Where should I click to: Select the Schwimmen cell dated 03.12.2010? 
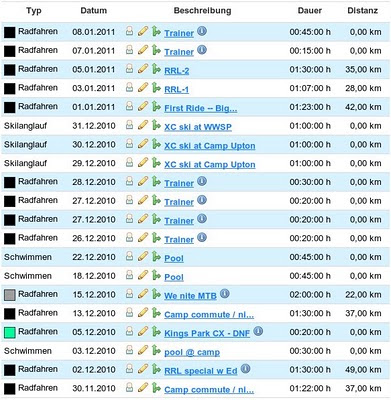pos(28,351)
